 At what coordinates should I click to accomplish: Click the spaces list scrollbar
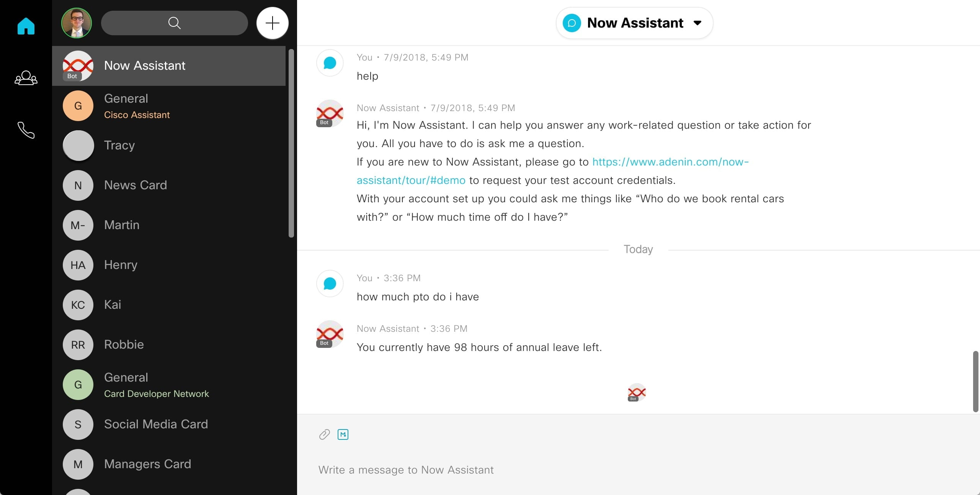tap(291, 143)
